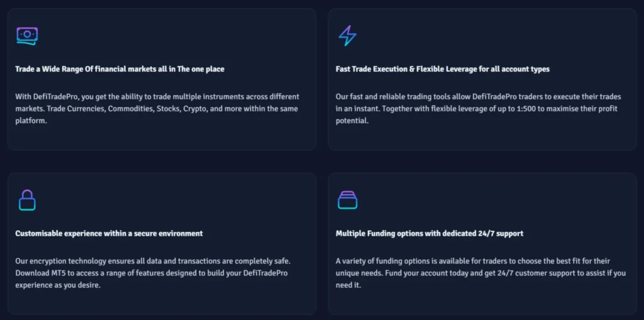Click the 'Multiple Funding options' heading
Screen dimensions: 644x320
point(430,233)
